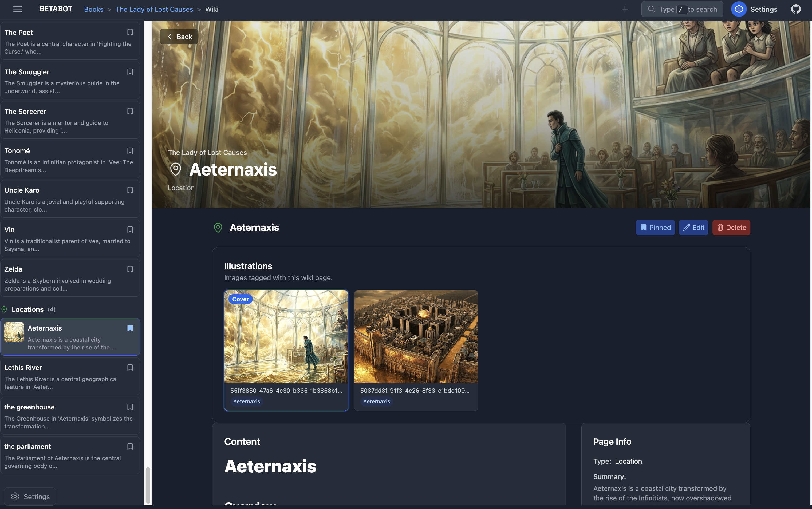This screenshot has width=812, height=509.
Task: Click the green Locations section pin icon
Action: point(4,309)
